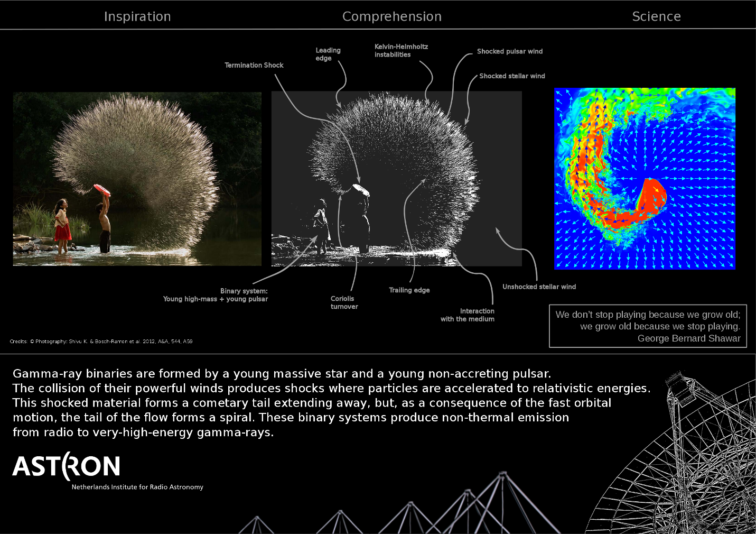This screenshot has height=534, width=756.
Task: Click the red life ring in the photograph
Action: 101,190
